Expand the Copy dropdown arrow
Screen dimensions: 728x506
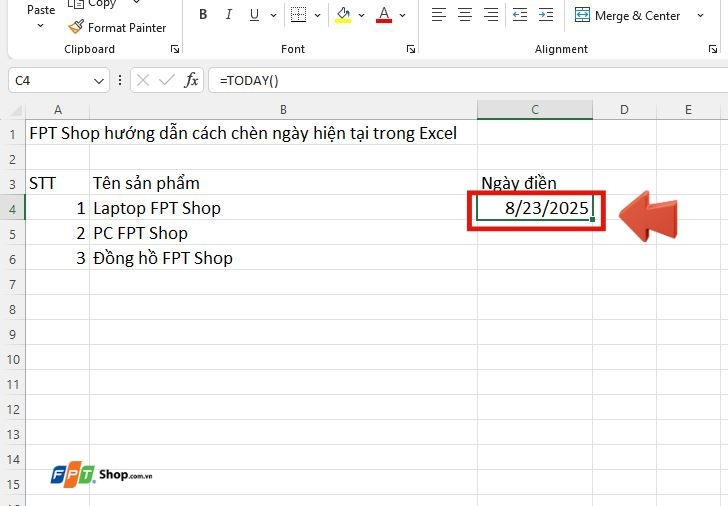click(x=136, y=3)
